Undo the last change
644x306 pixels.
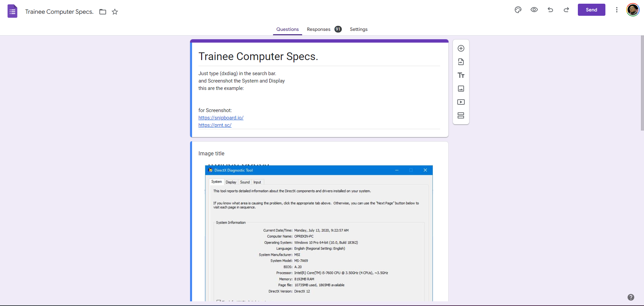point(550,10)
